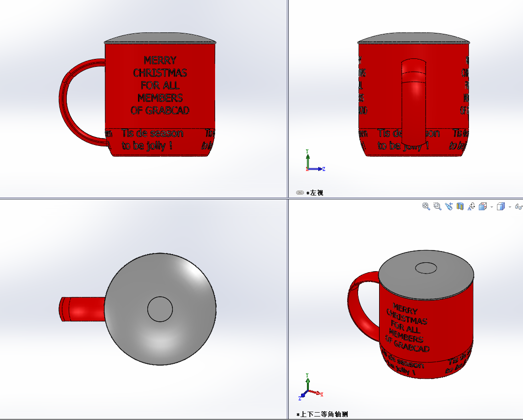523x420 pixels.
Task: Click the triad in the 上下二等角轴测 viewport
Action: tap(310, 387)
